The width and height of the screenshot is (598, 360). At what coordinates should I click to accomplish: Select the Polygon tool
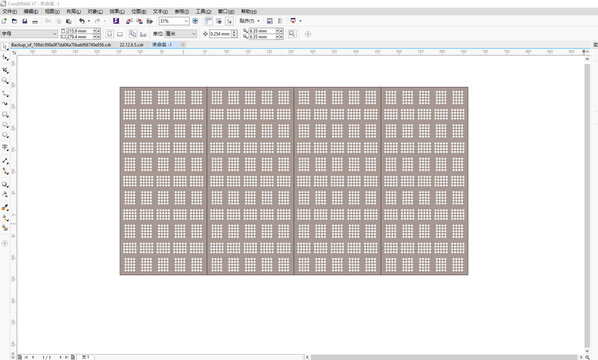5,135
